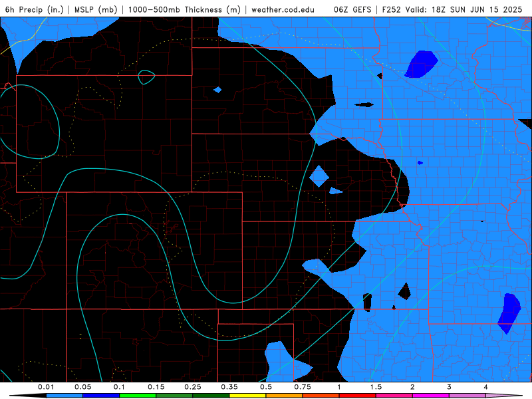Select '1000-500mb Thickness (m)' header text
Image resolution: width=532 pixels, height=399 pixels.
click(184, 9)
